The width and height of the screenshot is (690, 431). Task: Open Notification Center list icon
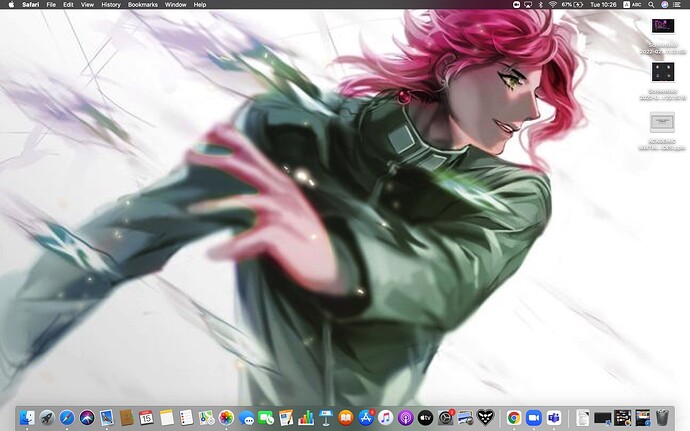677,4
